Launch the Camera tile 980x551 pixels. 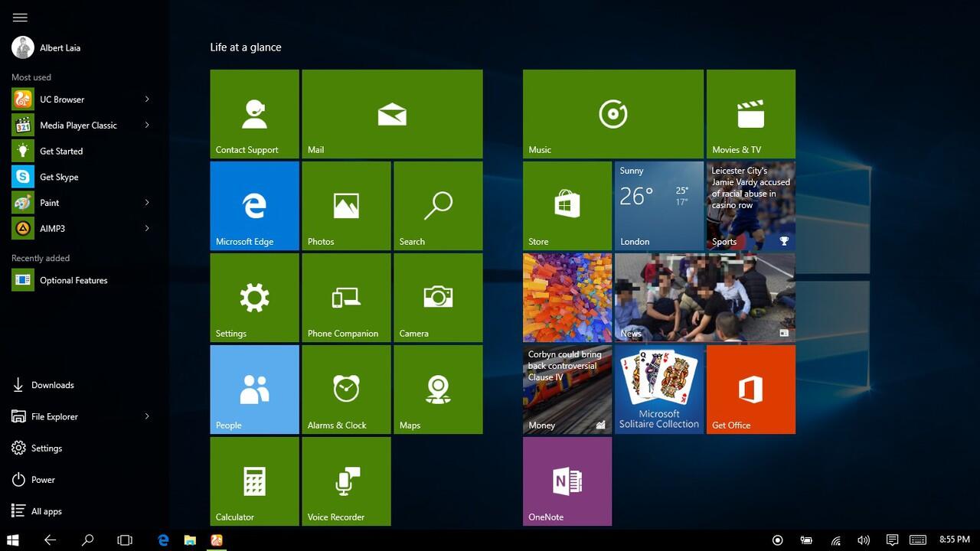(438, 298)
